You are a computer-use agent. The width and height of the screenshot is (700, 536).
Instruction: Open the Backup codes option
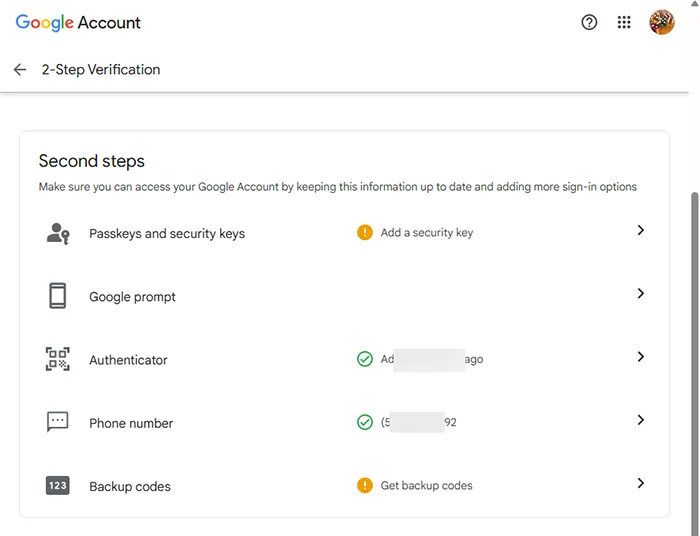tap(344, 486)
